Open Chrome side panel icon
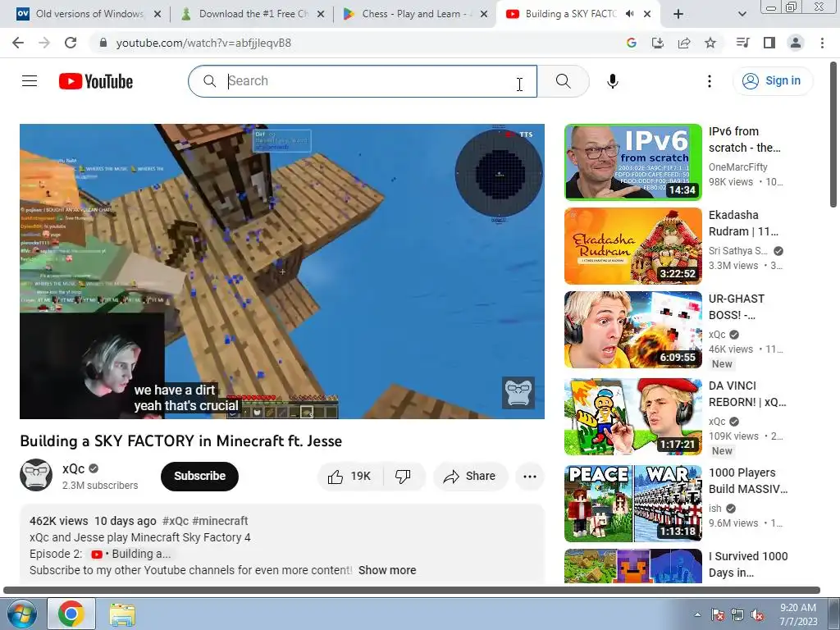 769,43
